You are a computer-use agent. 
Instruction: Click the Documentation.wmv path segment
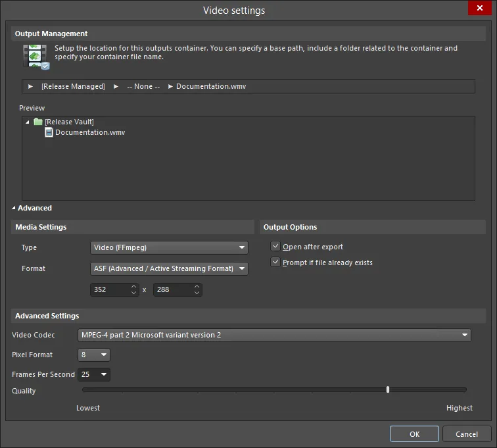[x=210, y=86]
